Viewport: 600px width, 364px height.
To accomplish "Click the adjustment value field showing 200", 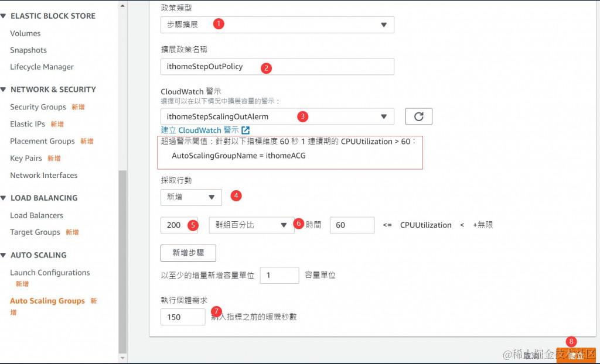I will point(179,225).
